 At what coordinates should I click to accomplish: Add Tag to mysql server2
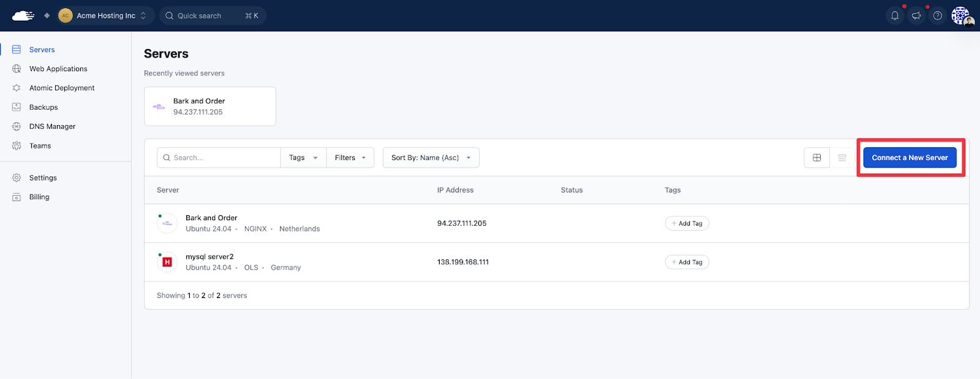point(687,262)
